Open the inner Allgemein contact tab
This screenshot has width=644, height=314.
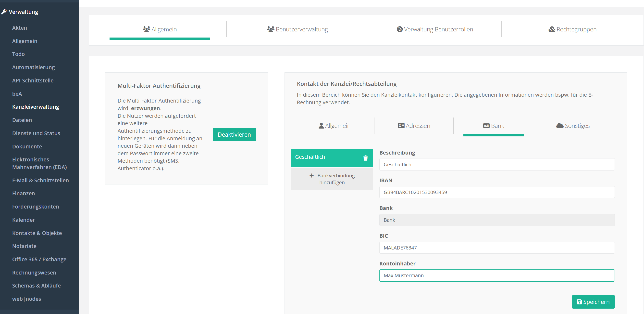coord(334,126)
